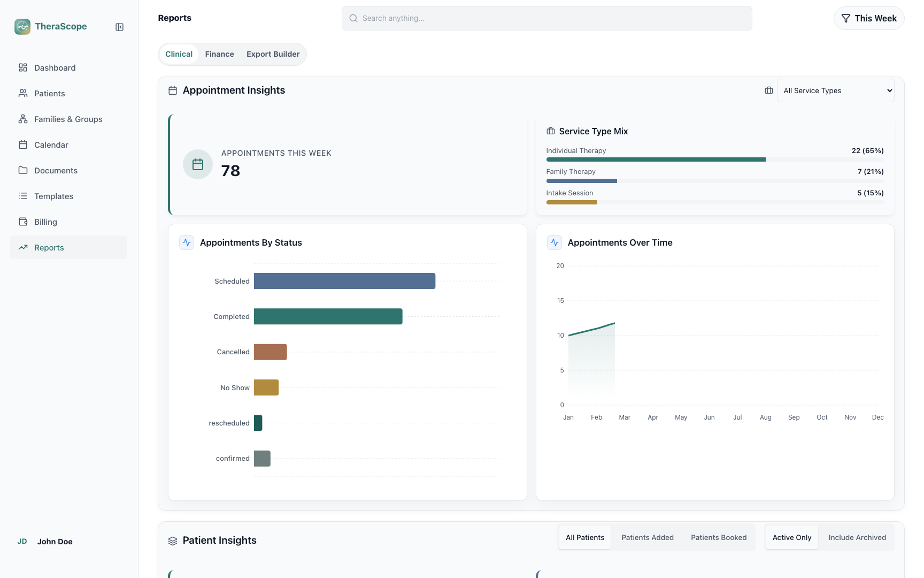Select the All Patients segment
Image resolution: width=924 pixels, height=578 pixels.
coord(585,537)
